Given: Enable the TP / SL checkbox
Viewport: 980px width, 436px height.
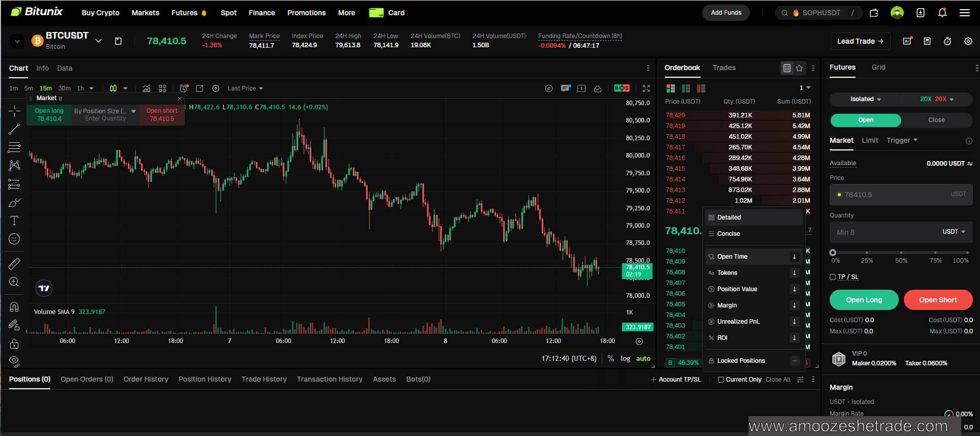Looking at the screenshot, I should tap(833, 277).
